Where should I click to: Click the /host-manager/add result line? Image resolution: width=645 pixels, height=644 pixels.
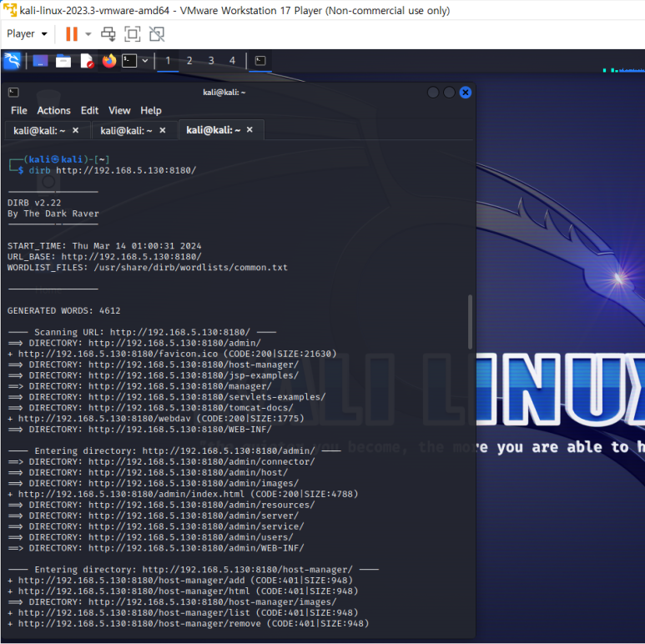(x=180, y=581)
